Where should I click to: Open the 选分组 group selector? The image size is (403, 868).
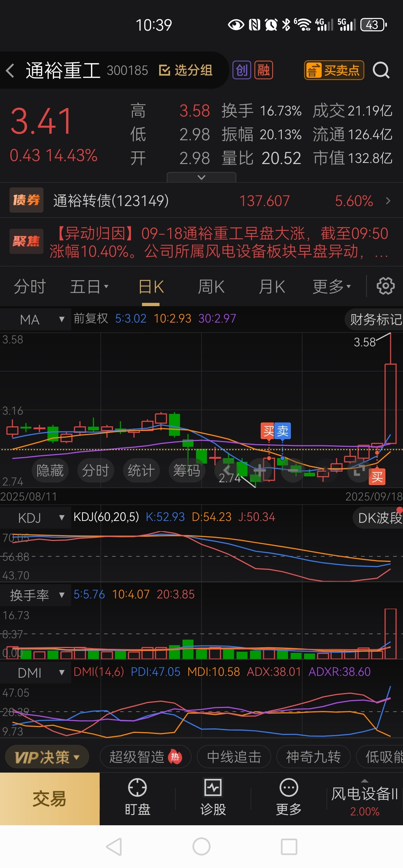185,70
